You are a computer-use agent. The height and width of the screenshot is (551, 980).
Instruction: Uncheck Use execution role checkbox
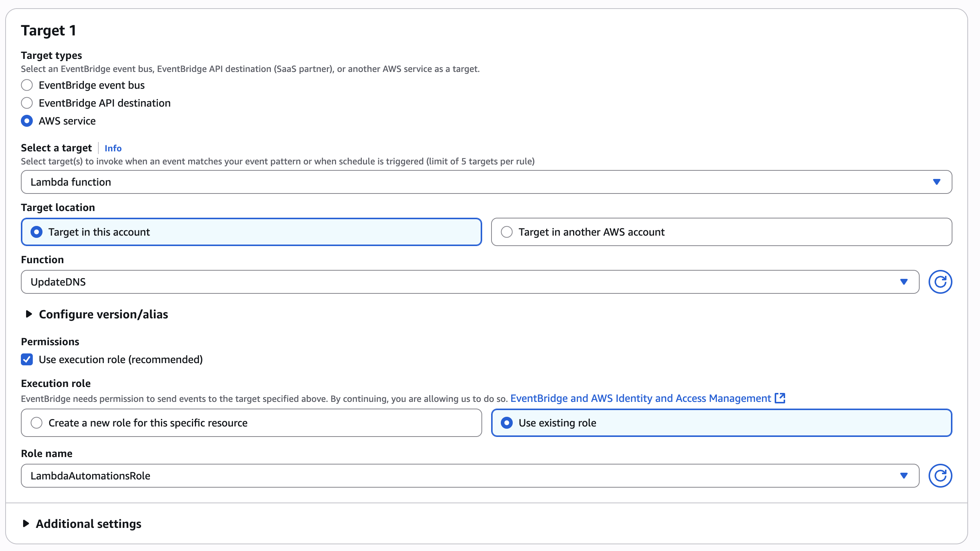26,359
